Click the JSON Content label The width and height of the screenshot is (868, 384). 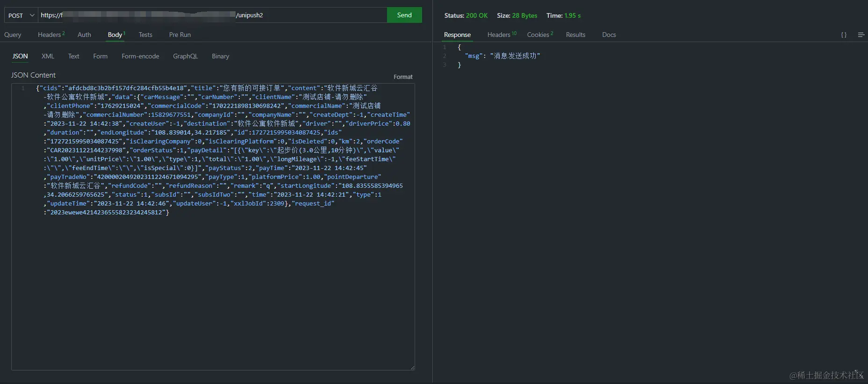click(x=33, y=75)
